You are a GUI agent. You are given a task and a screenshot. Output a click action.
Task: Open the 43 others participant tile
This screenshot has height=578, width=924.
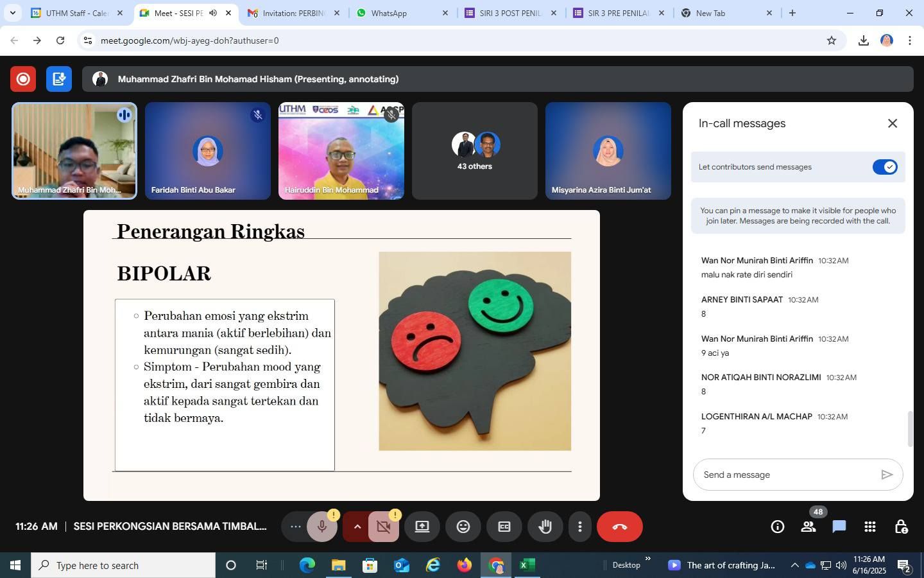(x=475, y=152)
